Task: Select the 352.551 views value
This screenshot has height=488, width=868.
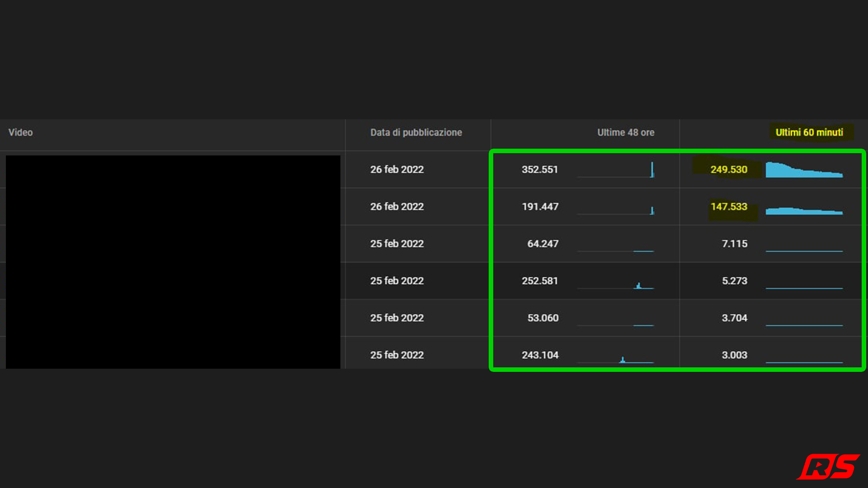Action: [x=540, y=169]
